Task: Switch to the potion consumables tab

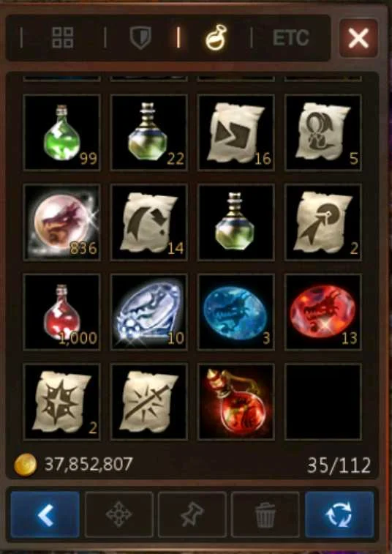Action: pyautogui.click(x=216, y=37)
